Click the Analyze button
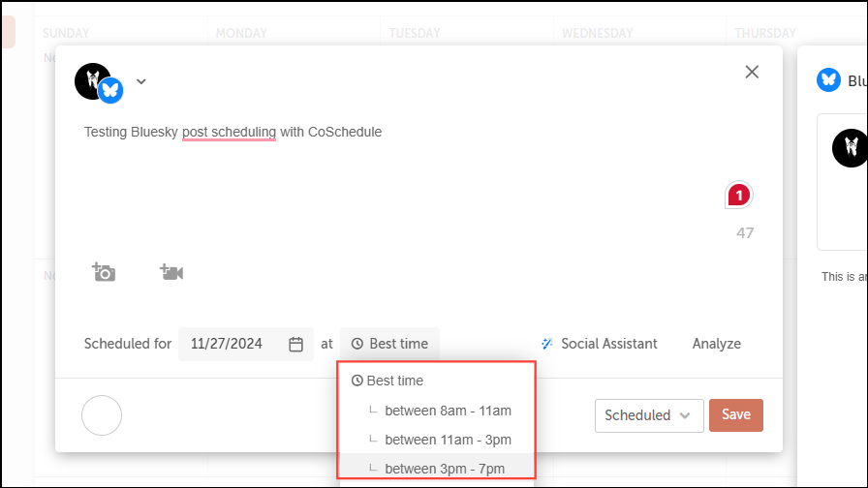This screenshot has height=488, width=868. 717,344
